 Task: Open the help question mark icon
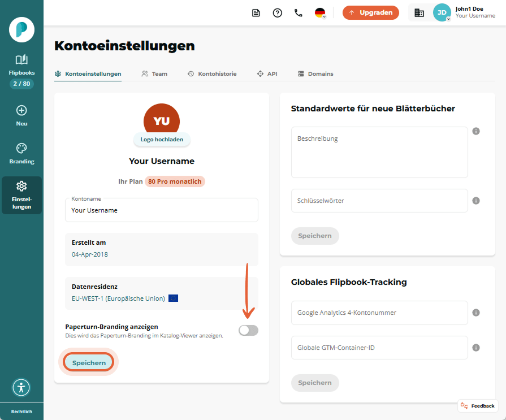click(x=277, y=13)
